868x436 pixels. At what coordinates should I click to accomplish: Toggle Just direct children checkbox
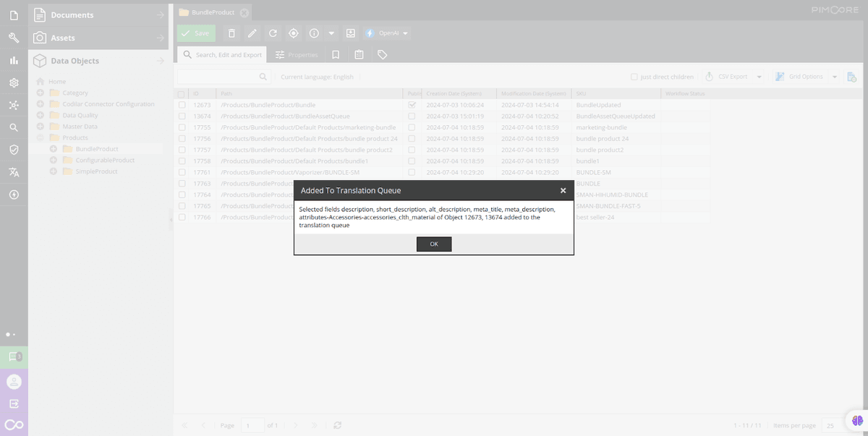(x=634, y=77)
